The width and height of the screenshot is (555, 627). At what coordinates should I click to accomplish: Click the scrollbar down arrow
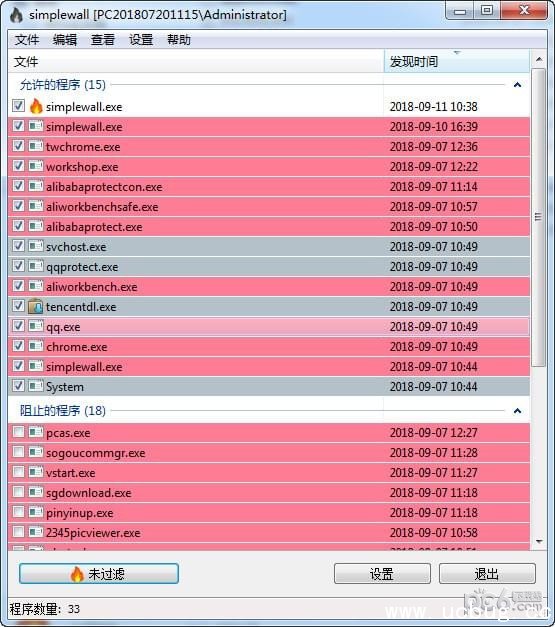pyautogui.click(x=539, y=542)
